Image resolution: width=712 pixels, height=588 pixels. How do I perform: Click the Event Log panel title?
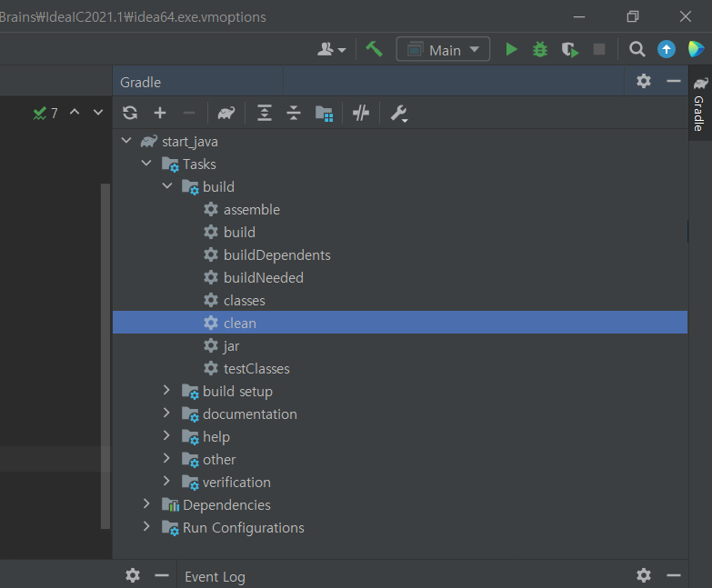click(215, 577)
